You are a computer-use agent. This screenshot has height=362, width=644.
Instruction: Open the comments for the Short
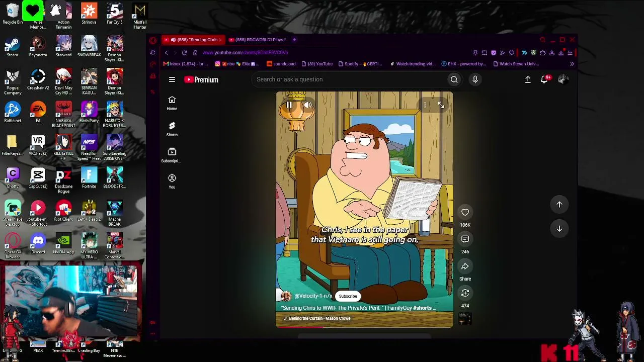tap(465, 239)
